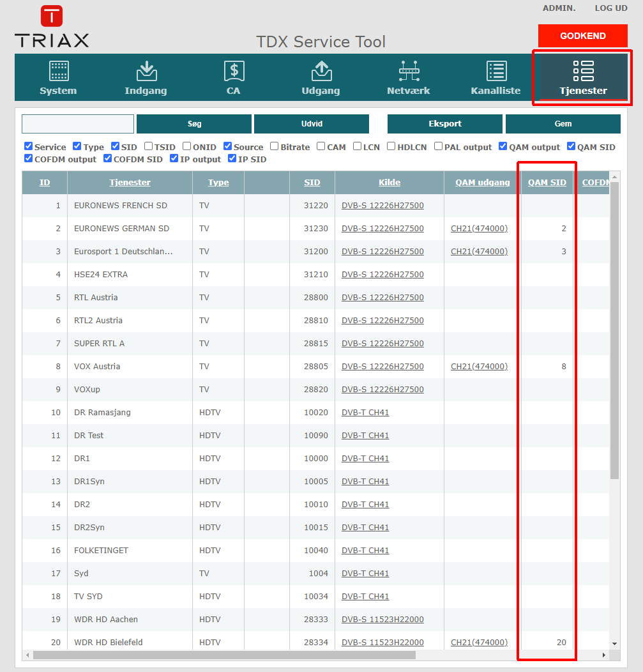643x672 pixels.
Task: Open Kilde link for EURONEWS FRENCH SD
Action: (382, 206)
